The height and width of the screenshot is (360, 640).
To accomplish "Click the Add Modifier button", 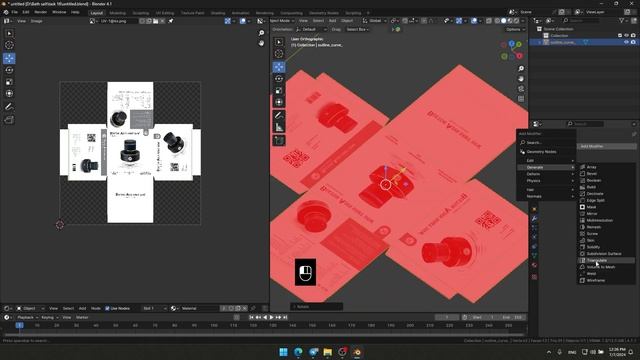I will pos(607,146).
